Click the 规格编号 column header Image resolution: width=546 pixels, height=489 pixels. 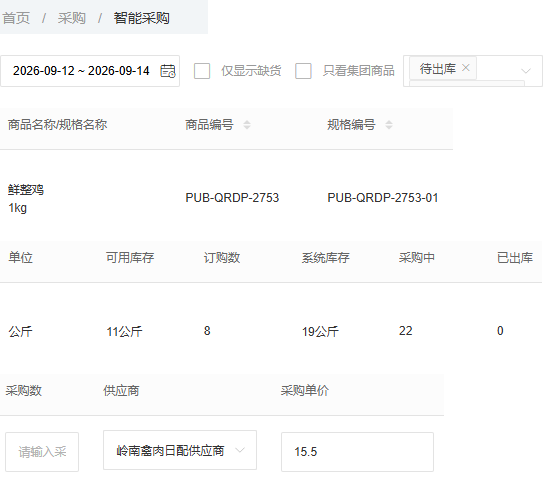[351, 125]
